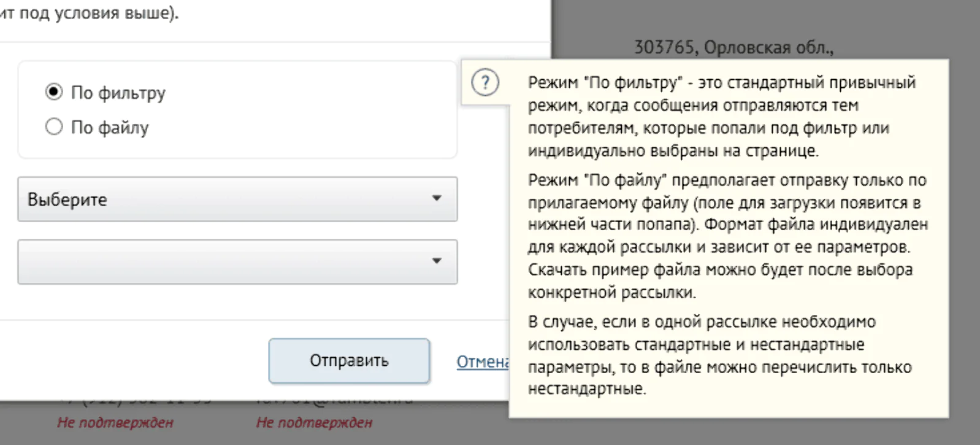Image resolution: width=980 pixels, height=445 pixels.
Task: Click the question mark help icon
Action: pyautogui.click(x=485, y=82)
